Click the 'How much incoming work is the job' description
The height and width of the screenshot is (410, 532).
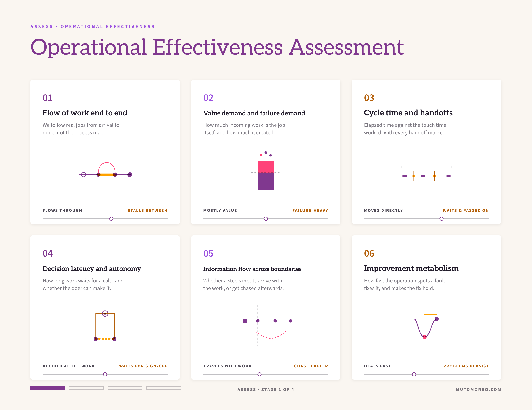tap(244, 129)
